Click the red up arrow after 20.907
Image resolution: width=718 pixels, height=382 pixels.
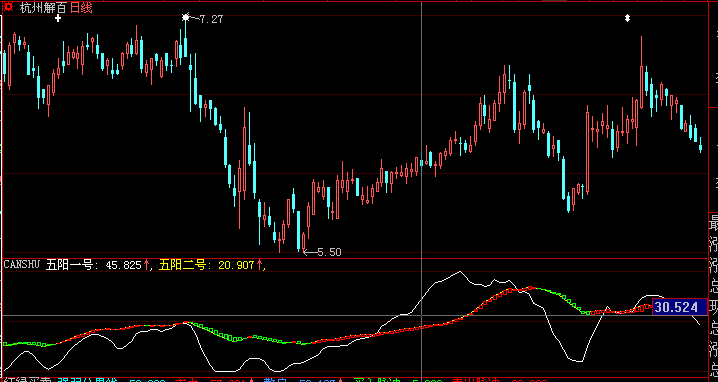pyautogui.click(x=259, y=265)
